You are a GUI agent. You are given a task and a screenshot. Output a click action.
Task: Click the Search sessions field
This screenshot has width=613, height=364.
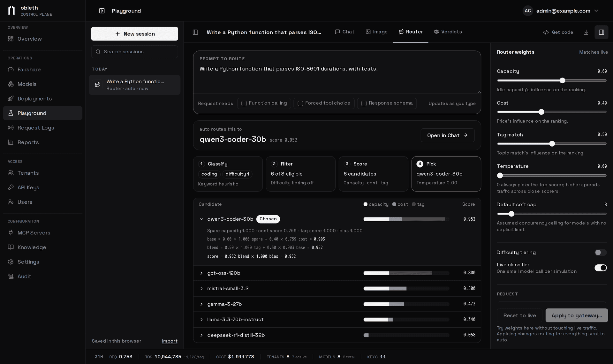[135, 52]
